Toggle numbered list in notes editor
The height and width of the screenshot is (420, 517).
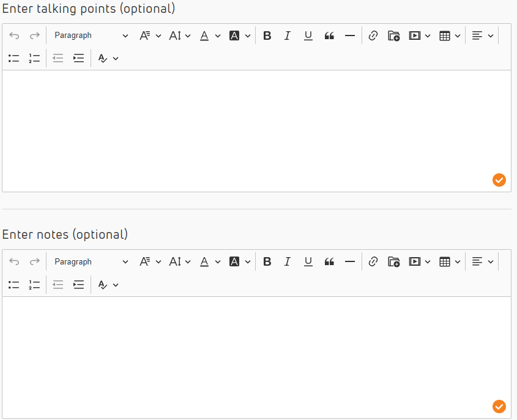(x=34, y=285)
